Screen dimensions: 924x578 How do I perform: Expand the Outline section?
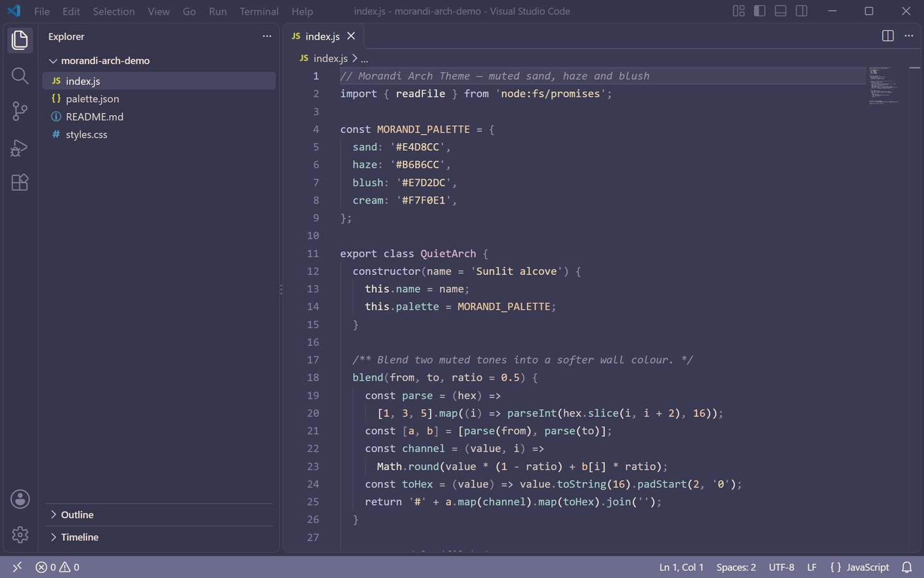[160, 514]
